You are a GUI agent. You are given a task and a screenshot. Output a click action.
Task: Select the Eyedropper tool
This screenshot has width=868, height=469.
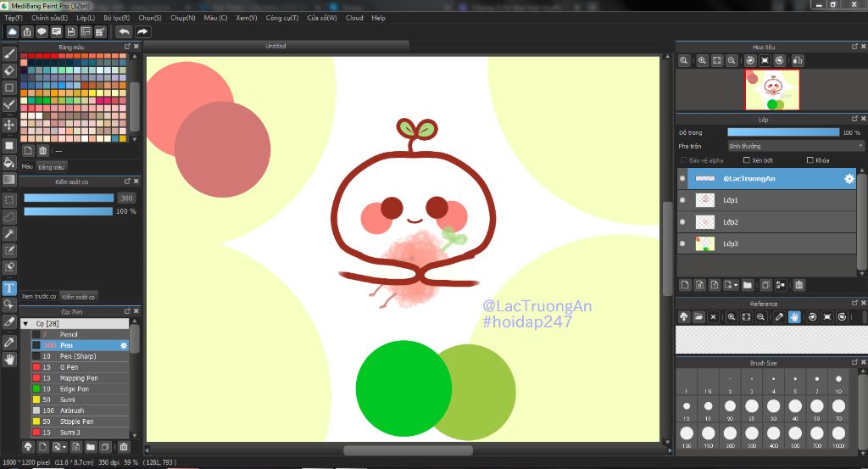pos(8,342)
